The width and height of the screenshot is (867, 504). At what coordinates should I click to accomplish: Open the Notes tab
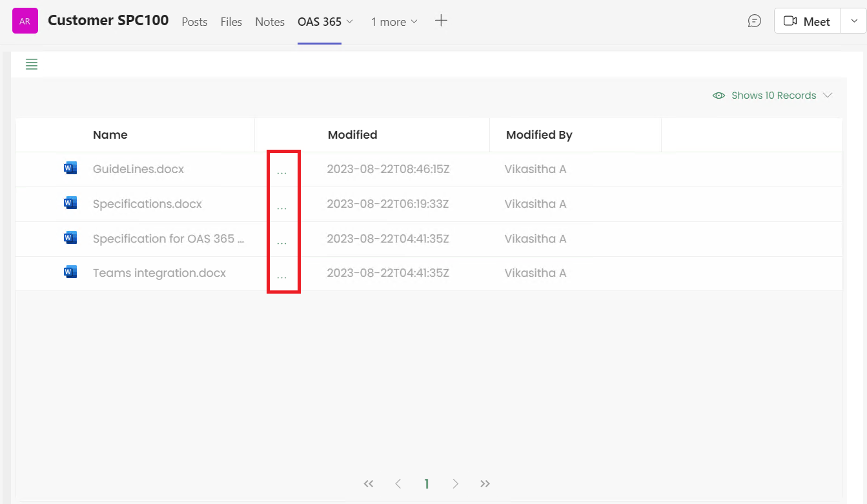tap(270, 22)
